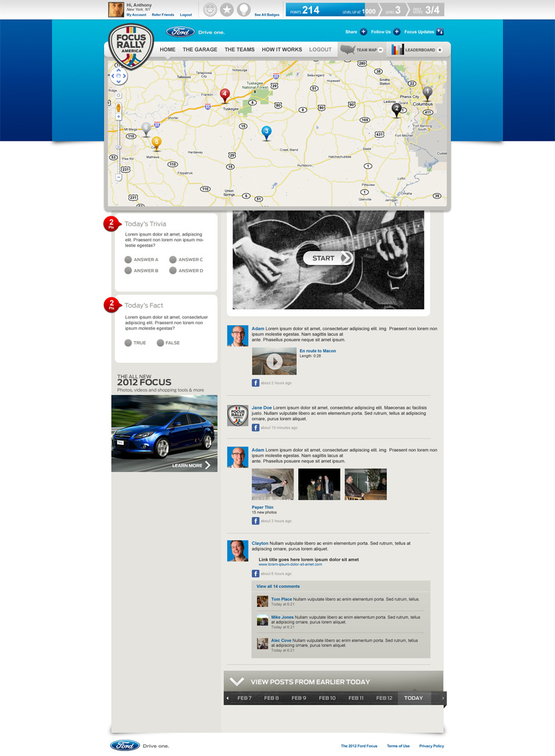Play the En route to Macon video
Screen dimensions: 555x756
tap(274, 361)
